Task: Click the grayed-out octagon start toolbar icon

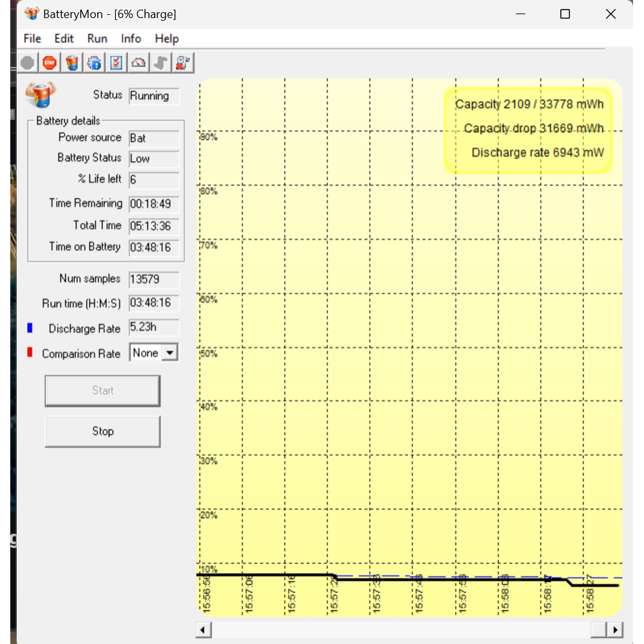Action: point(28,62)
